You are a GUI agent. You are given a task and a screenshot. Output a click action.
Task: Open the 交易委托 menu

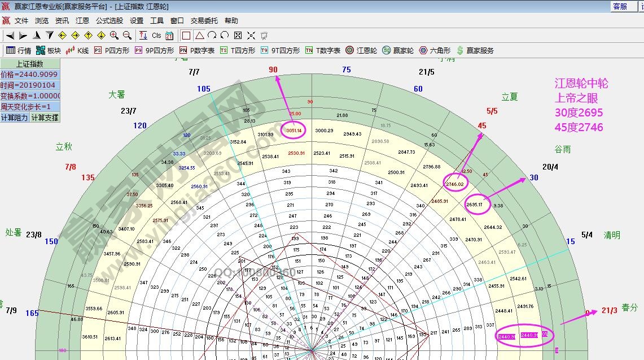click(204, 20)
